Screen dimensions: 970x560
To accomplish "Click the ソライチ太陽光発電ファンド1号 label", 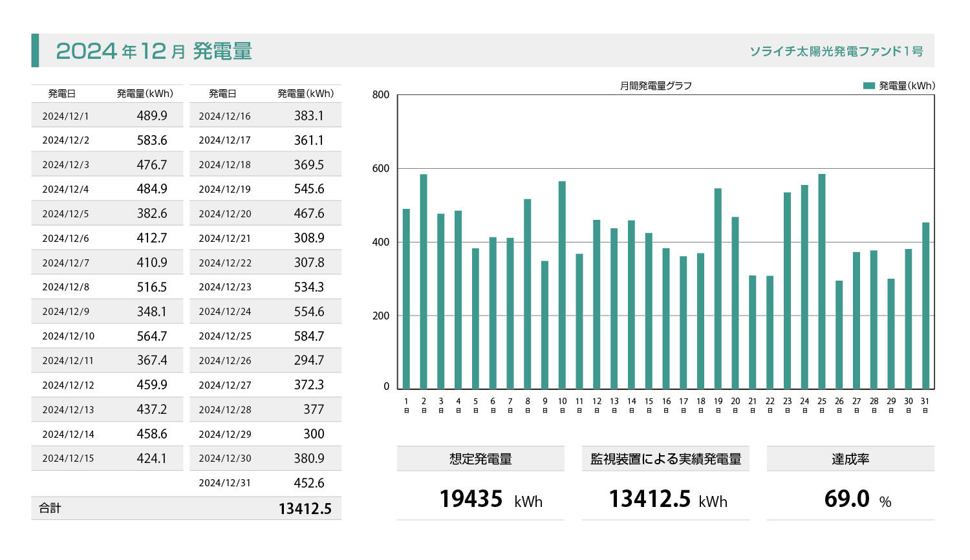I will coord(836,51).
